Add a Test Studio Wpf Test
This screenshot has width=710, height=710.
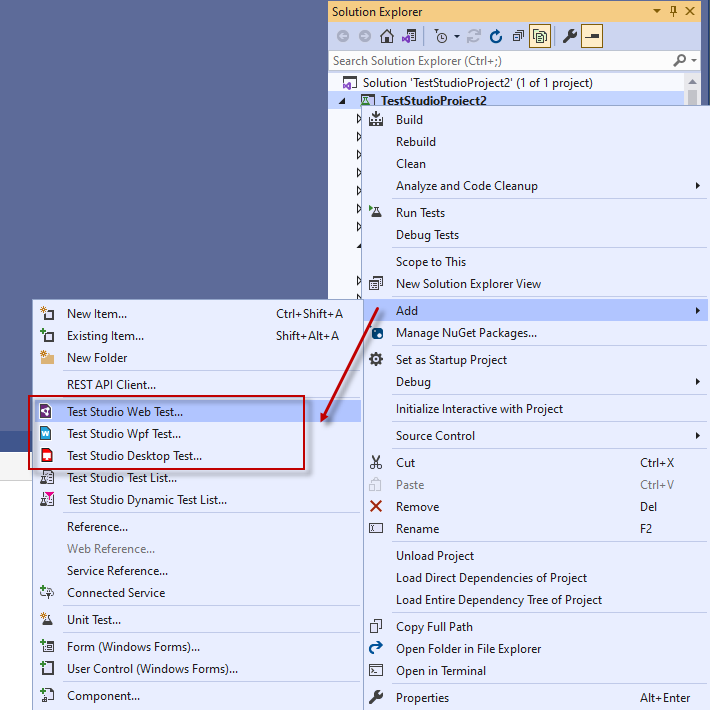pyautogui.click(x=197, y=434)
